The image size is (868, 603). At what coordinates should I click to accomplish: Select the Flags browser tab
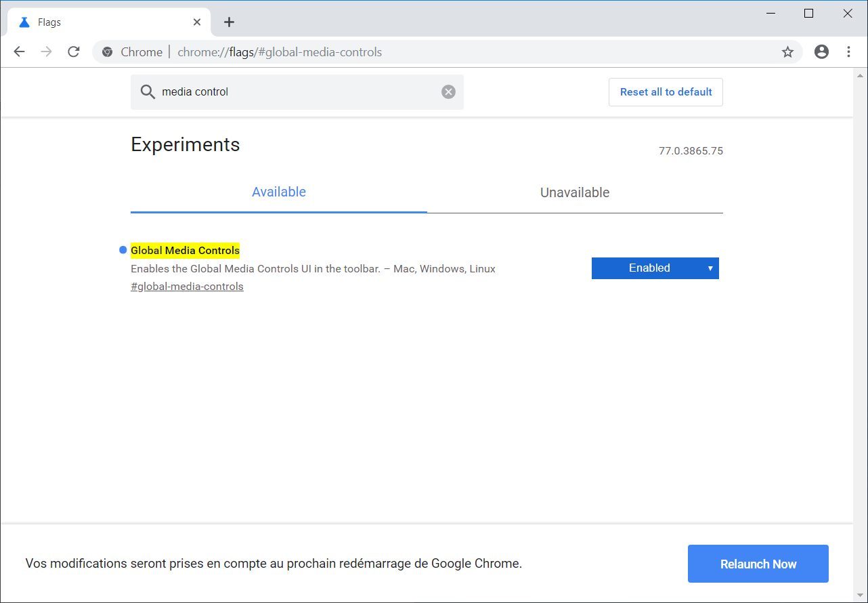pyautogui.click(x=108, y=22)
